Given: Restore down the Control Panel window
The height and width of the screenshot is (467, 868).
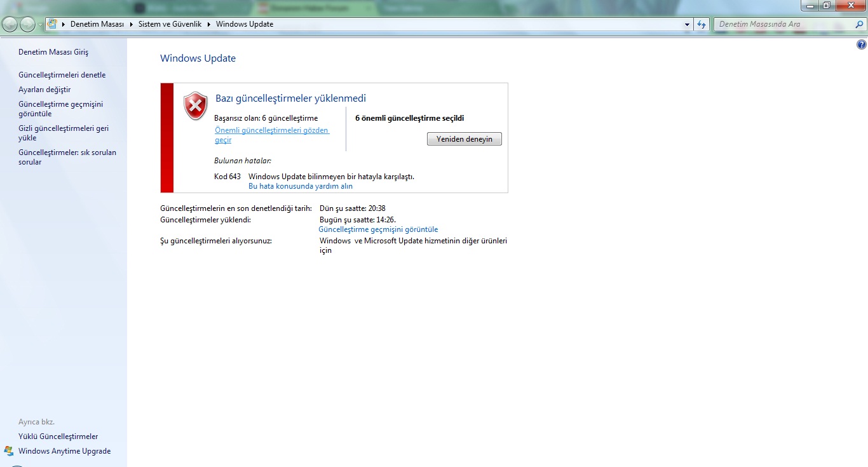Looking at the screenshot, I should (827, 6).
